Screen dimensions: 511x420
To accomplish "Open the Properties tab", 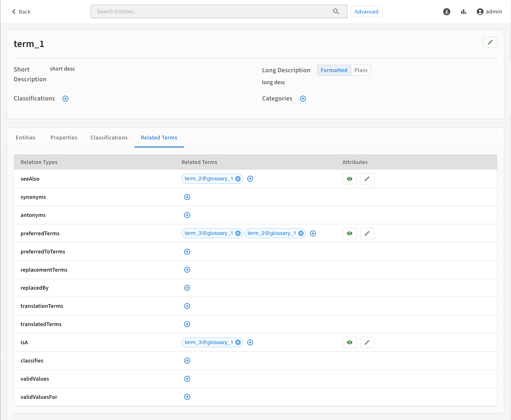I will click(x=64, y=138).
